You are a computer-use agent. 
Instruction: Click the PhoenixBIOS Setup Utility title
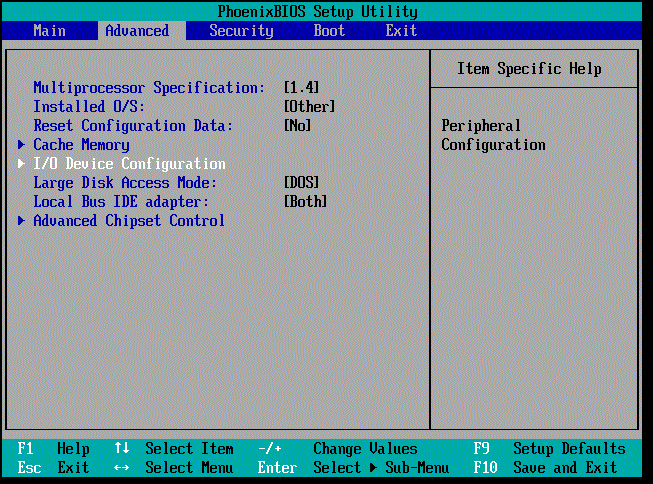coord(317,12)
